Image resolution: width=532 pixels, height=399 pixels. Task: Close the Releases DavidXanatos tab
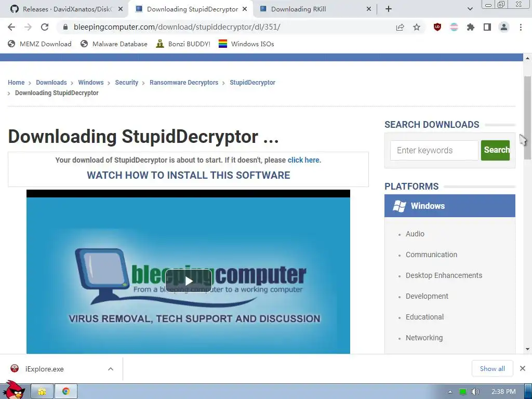121,9
